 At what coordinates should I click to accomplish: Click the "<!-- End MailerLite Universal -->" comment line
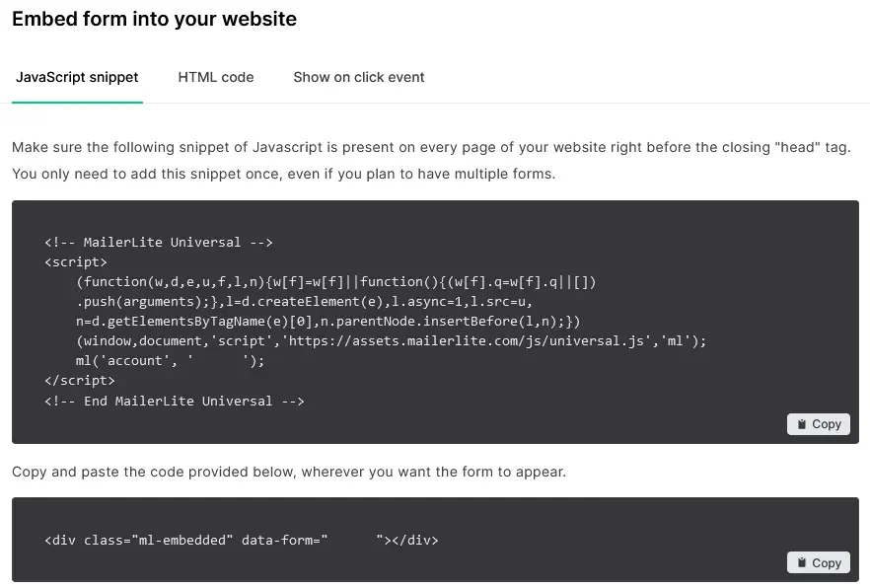tap(175, 401)
